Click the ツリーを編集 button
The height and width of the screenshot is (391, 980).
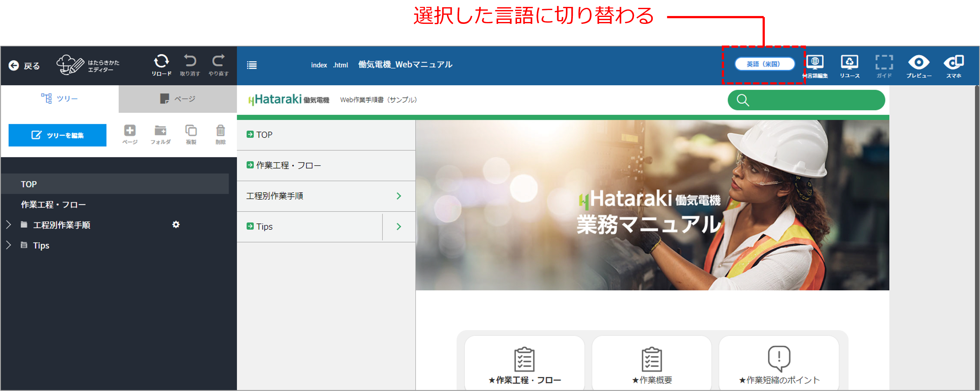click(57, 135)
